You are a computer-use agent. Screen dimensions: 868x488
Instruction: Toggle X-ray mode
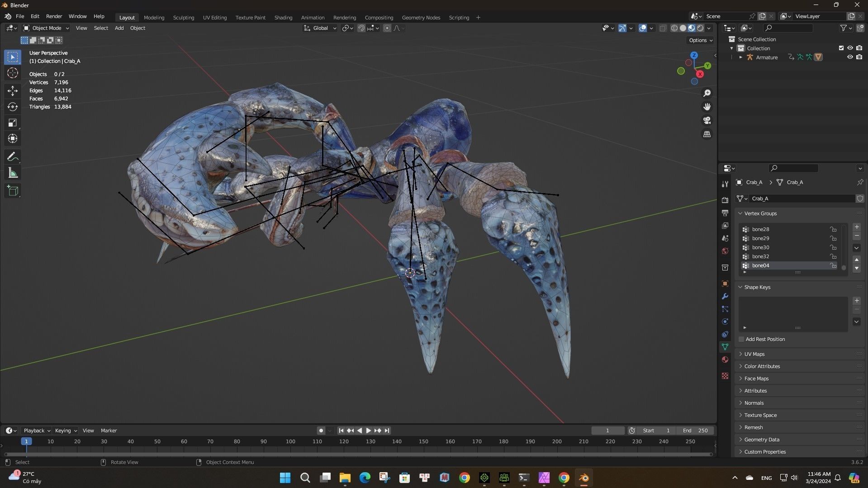click(x=663, y=28)
